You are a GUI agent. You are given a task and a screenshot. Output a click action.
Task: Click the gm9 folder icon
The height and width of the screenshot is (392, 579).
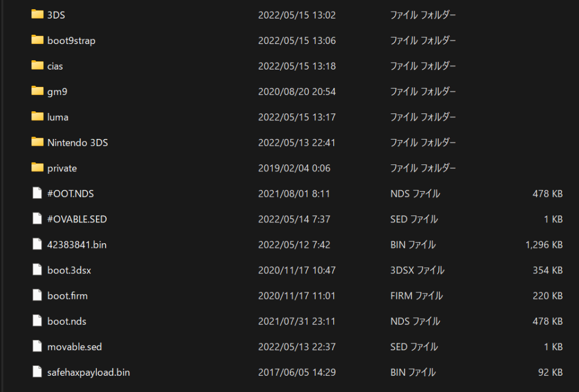click(x=37, y=91)
